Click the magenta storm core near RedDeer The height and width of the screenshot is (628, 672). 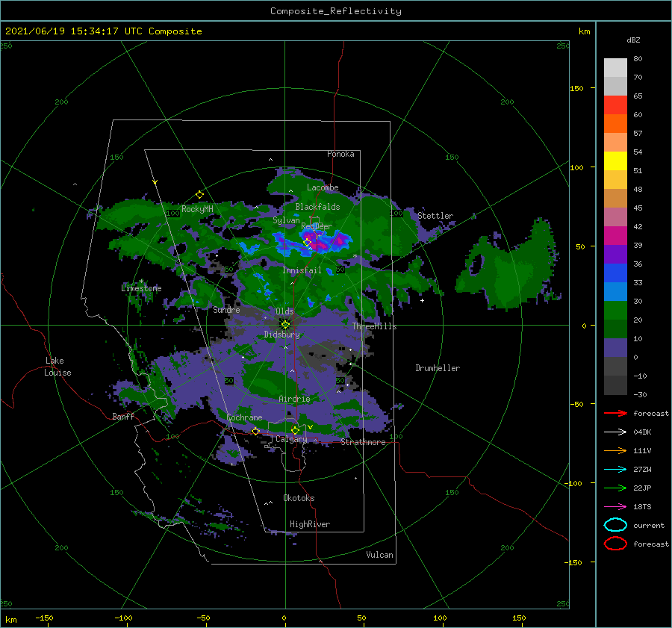tap(317, 243)
